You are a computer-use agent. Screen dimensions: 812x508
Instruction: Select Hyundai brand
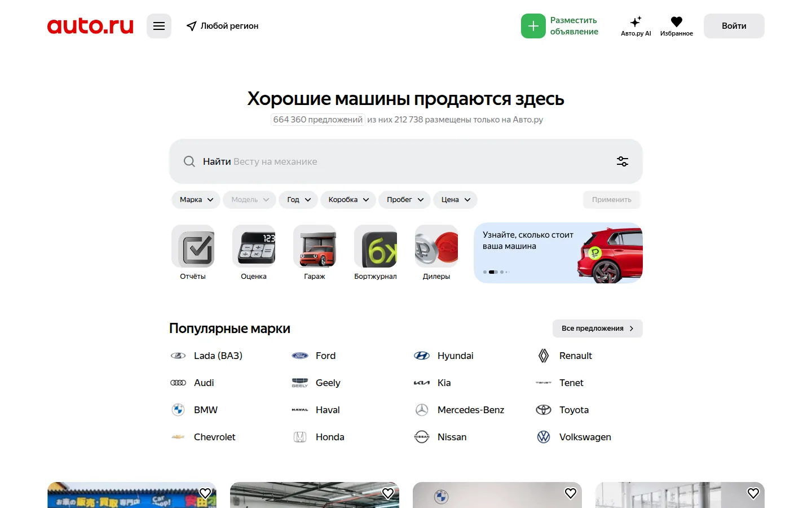tap(444, 356)
